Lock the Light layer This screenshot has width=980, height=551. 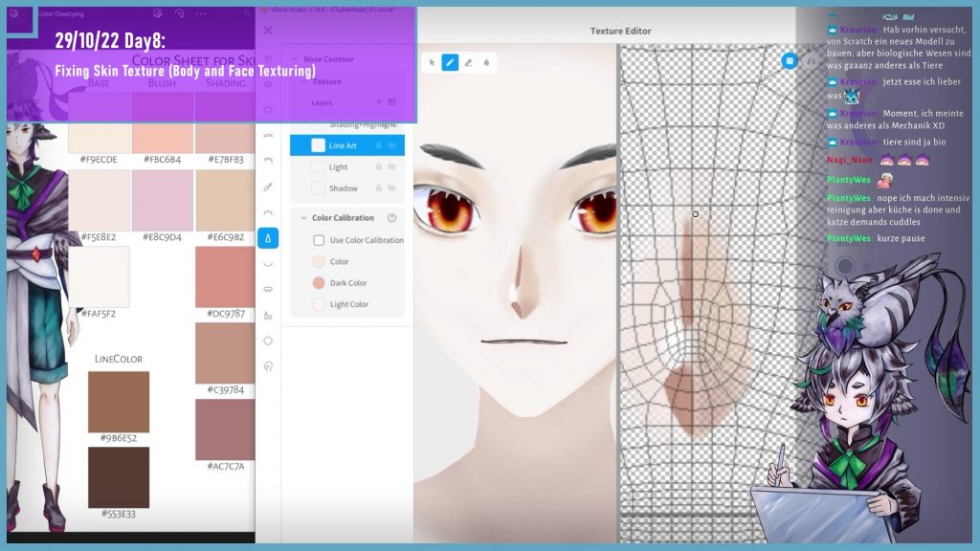[x=379, y=167]
